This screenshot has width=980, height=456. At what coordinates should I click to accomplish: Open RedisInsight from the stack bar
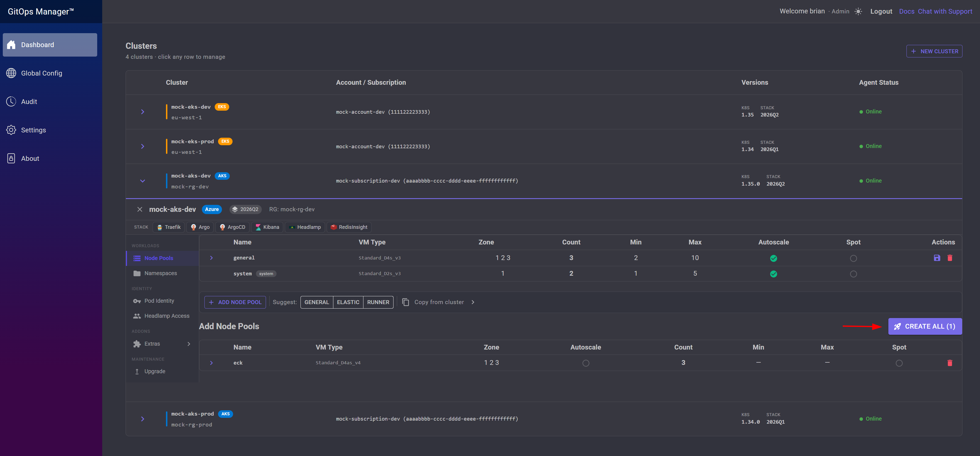point(349,227)
